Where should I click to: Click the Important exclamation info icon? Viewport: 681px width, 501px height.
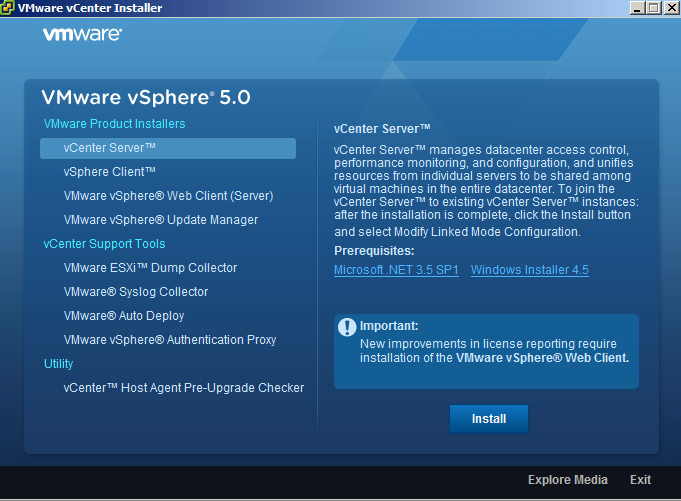pyautogui.click(x=347, y=327)
